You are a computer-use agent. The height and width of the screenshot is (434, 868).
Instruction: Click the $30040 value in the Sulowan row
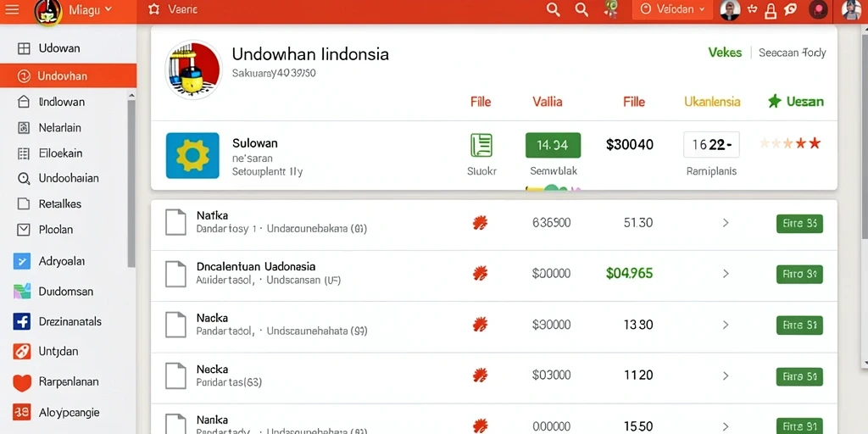tap(630, 145)
